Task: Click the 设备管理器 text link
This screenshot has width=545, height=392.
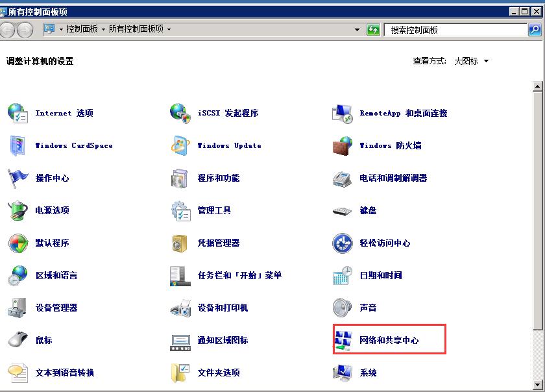Action: (x=56, y=308)
